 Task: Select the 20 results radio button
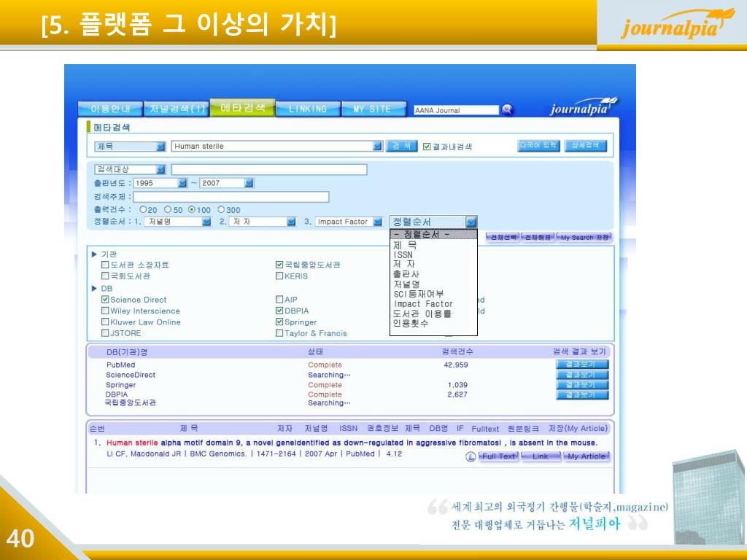coord(142,209)
